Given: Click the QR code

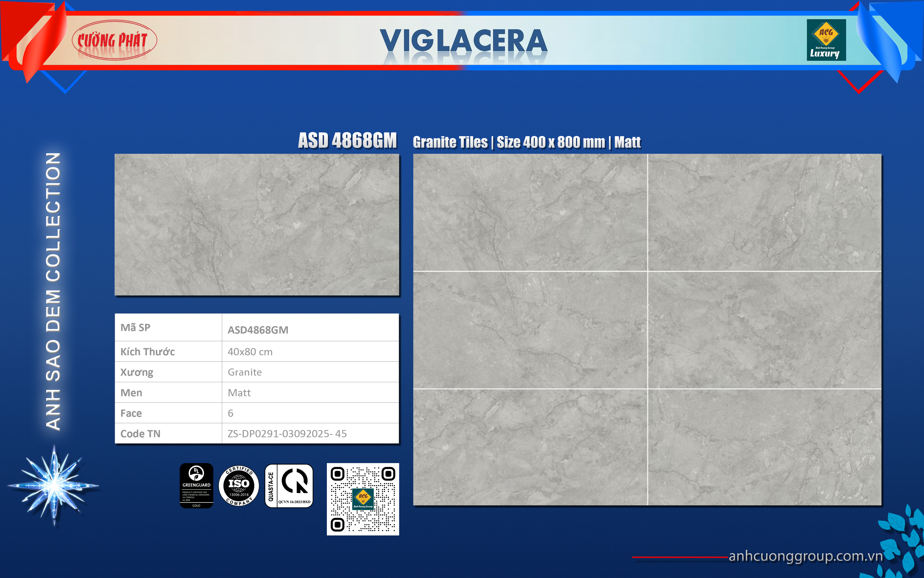Looking at the screenshot, I should [x=363, y=499].
